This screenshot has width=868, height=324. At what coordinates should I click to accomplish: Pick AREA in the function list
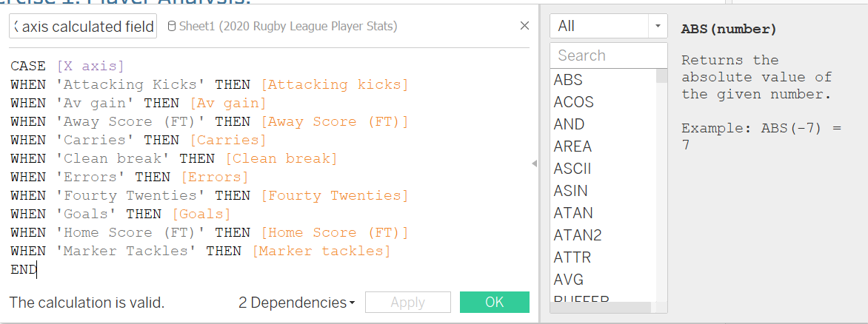572,146
